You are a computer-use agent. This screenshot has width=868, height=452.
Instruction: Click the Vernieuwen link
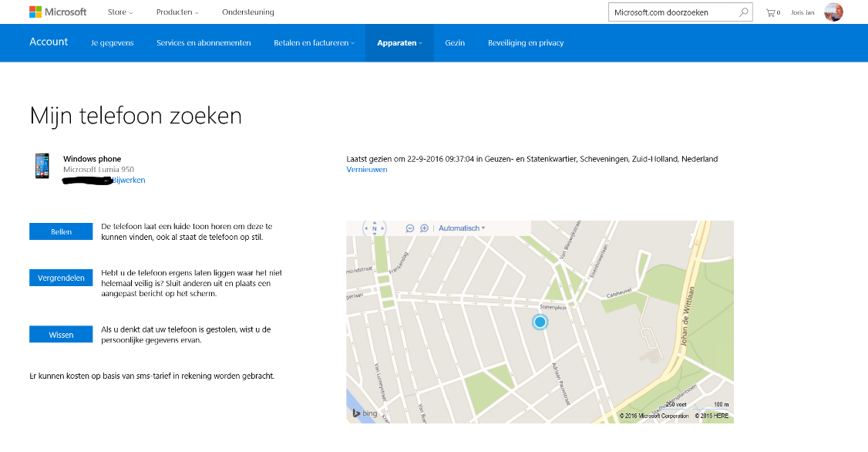pyautogui.click(x=367, y=170)
